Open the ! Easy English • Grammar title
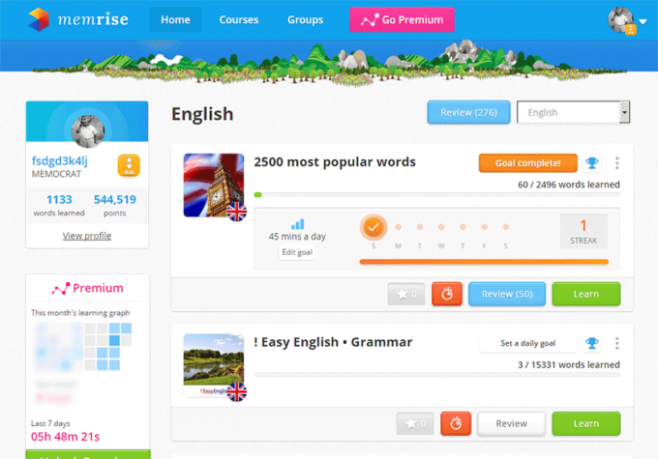 pos(333,342)
